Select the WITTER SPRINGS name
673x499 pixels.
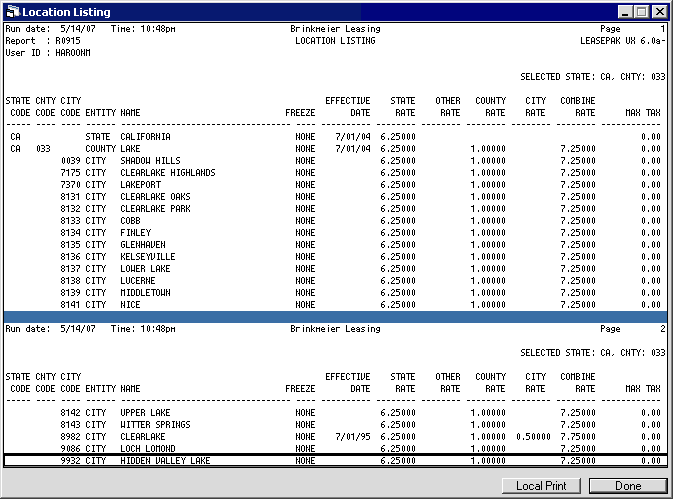click(155, 424)
